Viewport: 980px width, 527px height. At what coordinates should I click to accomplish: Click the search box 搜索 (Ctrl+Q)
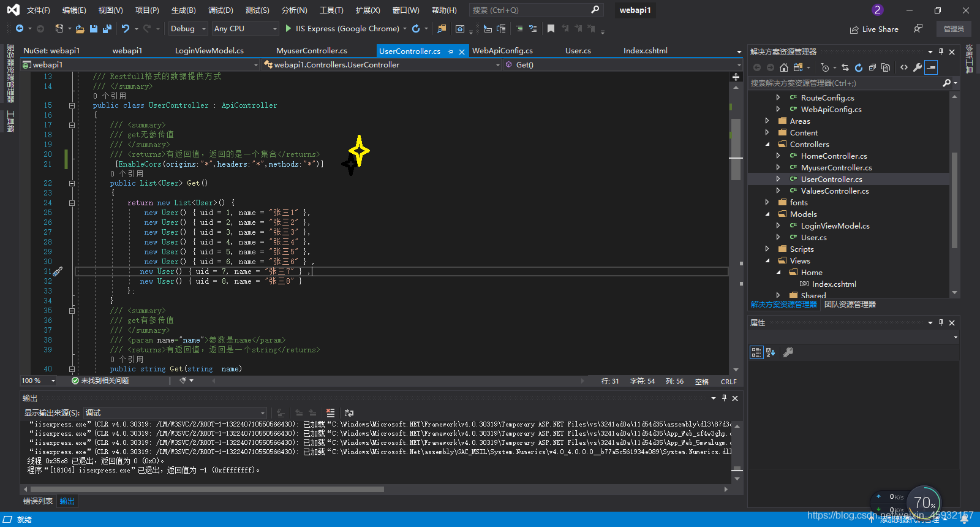pyautogui.click(x=536, y=10)
